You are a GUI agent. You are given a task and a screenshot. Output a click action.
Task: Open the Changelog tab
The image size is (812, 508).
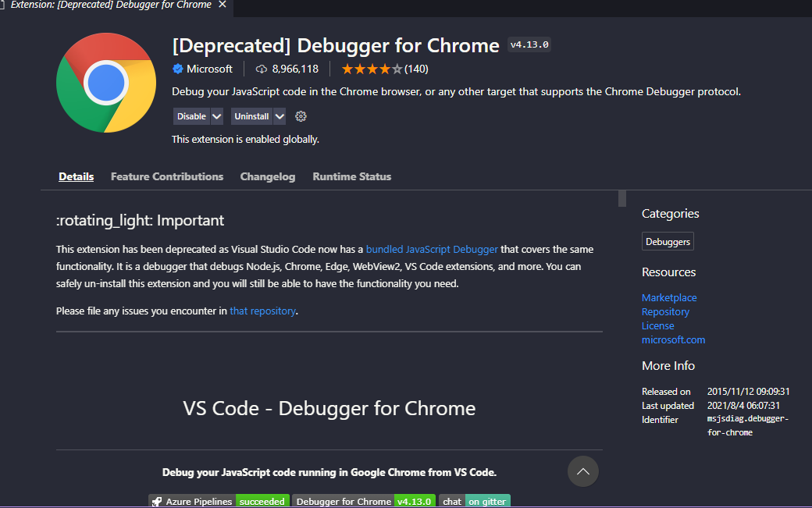click(x=268, y=176)
